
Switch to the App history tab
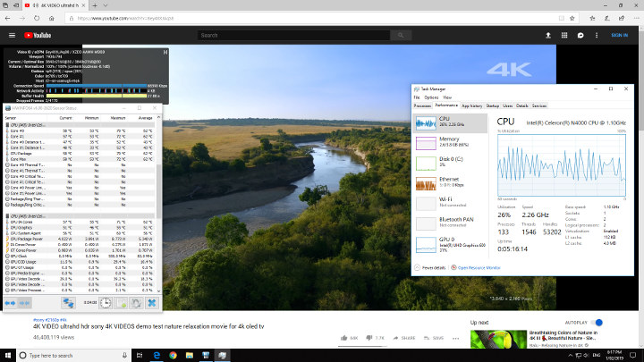coord(471,105)
